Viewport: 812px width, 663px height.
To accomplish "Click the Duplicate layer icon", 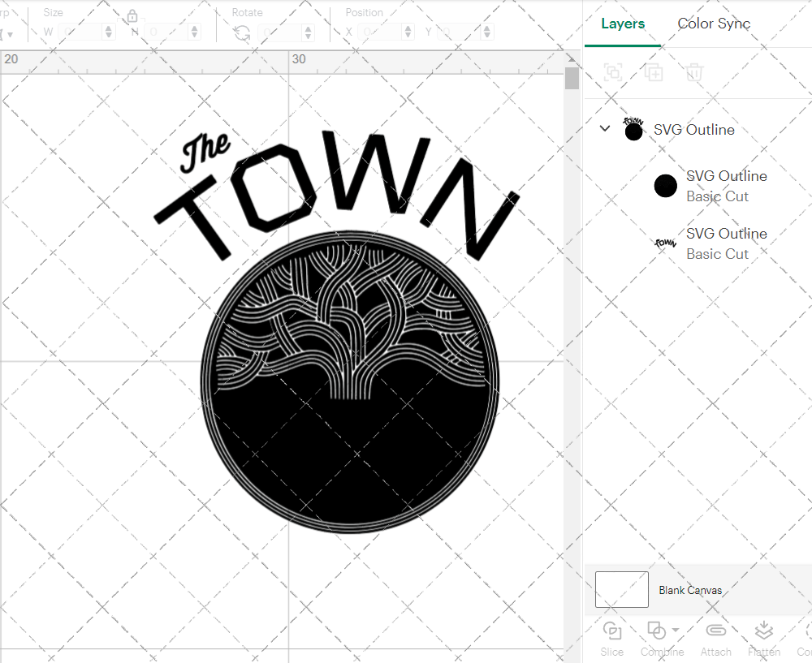I will 654,73.
